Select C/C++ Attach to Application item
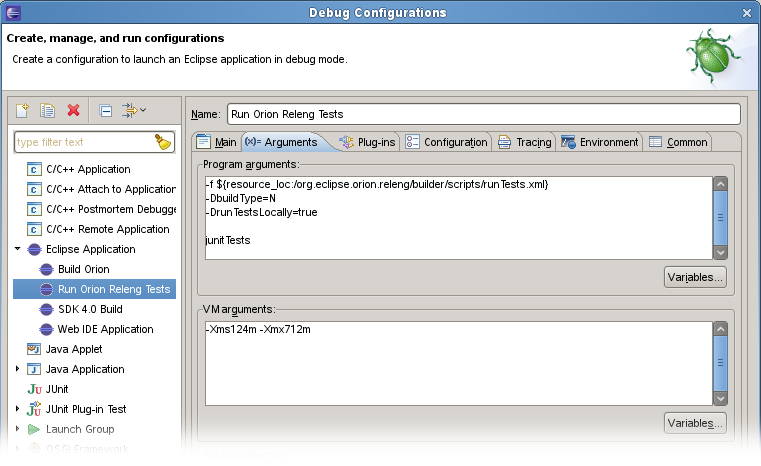The width and height of the screenshot is (761, 466). (101, 189)
